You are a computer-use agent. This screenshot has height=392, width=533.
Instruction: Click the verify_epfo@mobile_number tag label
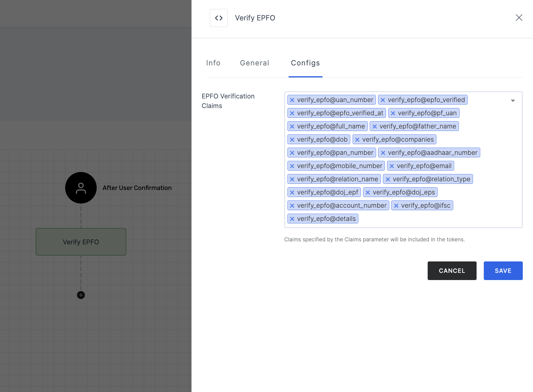(340, 166)
